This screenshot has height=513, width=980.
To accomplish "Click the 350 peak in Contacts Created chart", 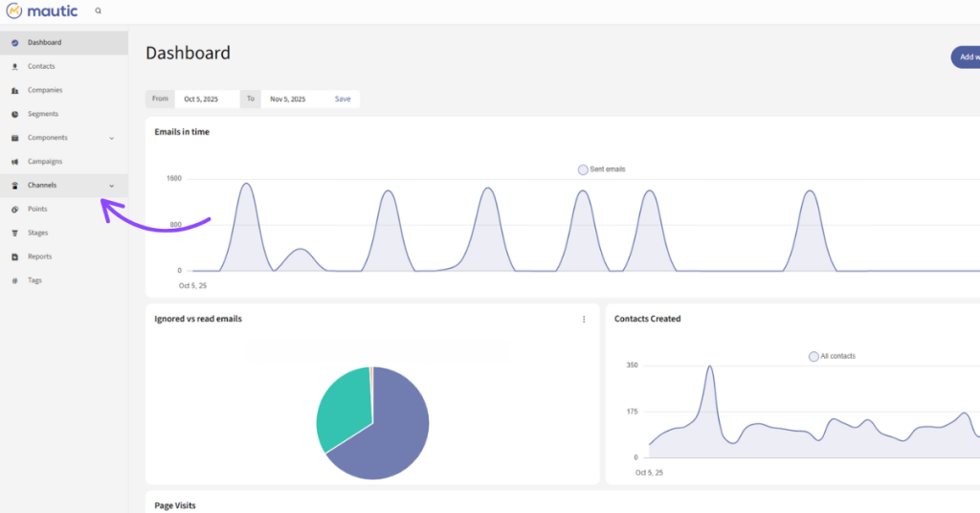I will coord(710,368).
